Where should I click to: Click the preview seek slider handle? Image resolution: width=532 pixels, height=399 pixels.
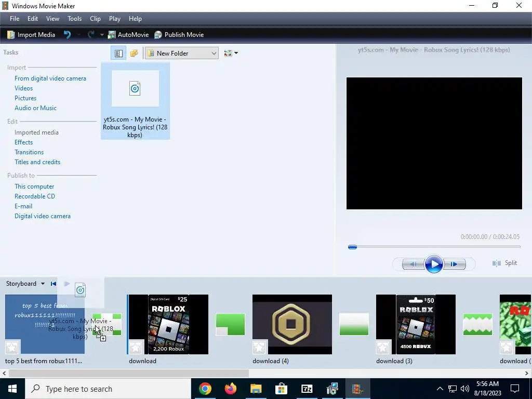click(x=352, y=247)
